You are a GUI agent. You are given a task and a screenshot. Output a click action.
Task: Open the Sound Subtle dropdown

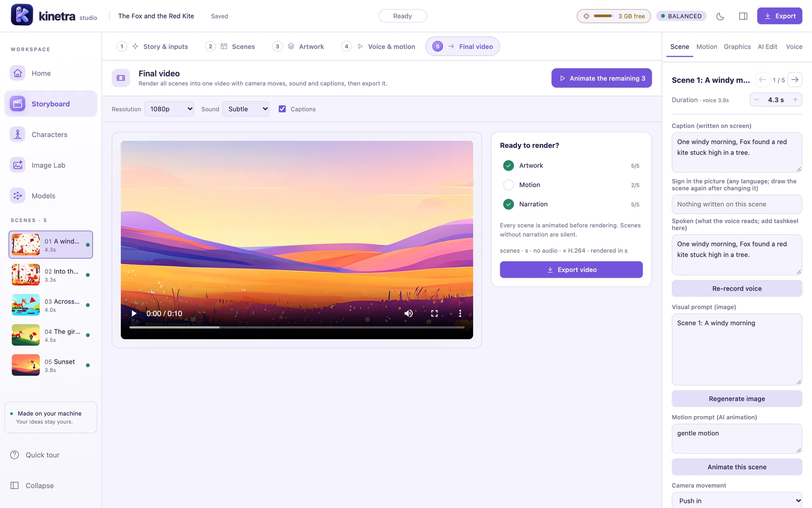click(x=246, y=109)
